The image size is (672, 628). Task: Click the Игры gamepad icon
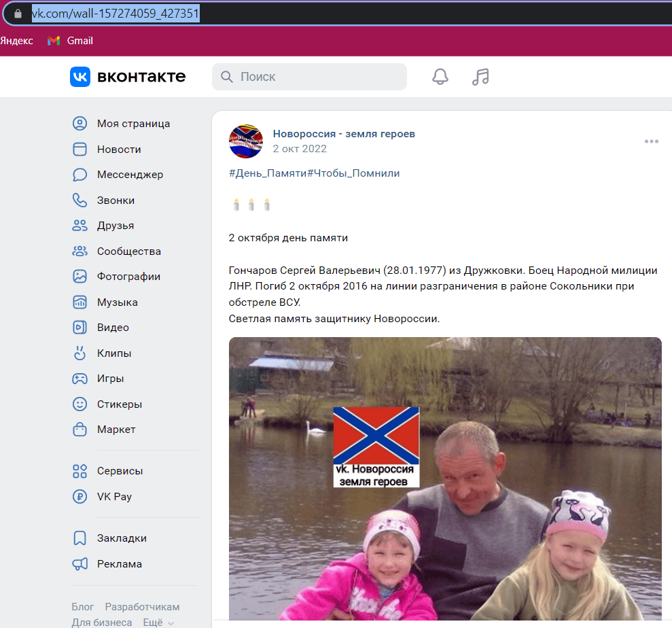pyautogui.click(x=79, y=379)
